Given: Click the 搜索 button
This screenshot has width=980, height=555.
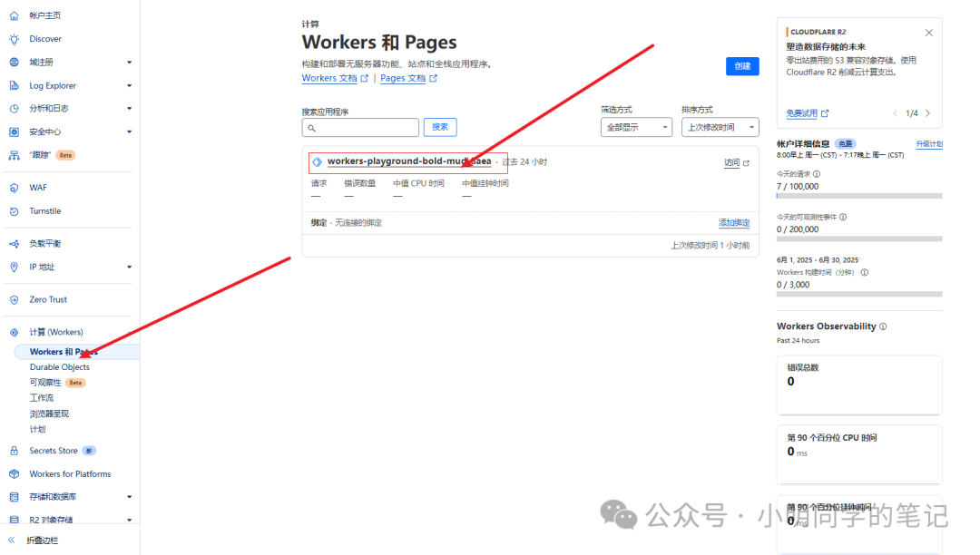Looking at the screenshot, I should pos(440,127).
